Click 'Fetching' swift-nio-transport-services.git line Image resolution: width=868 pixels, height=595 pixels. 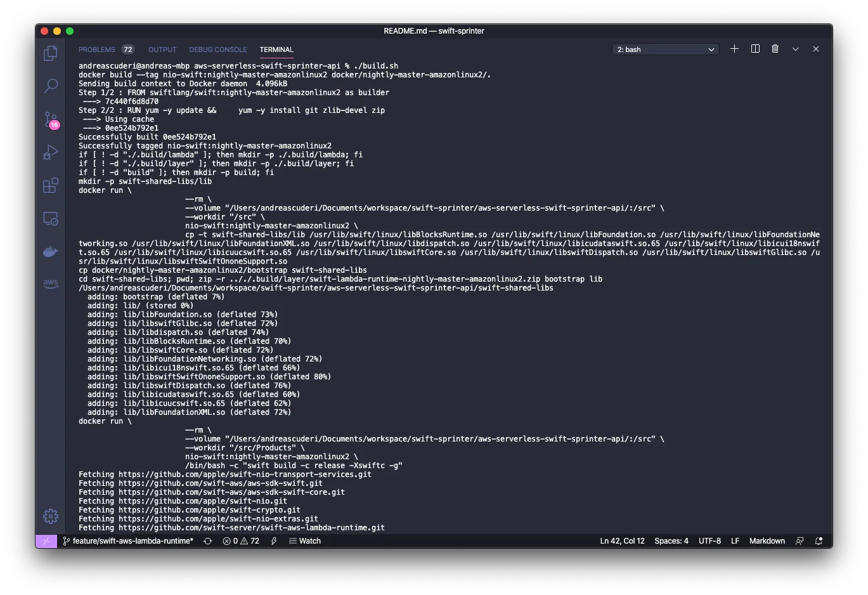(x=225, y=474)
